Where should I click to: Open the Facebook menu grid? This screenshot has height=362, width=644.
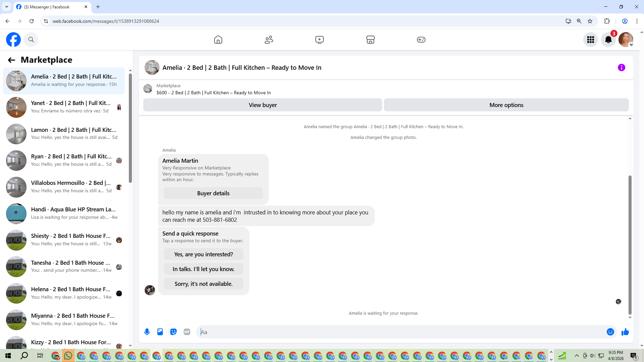(x=591, y=40)
